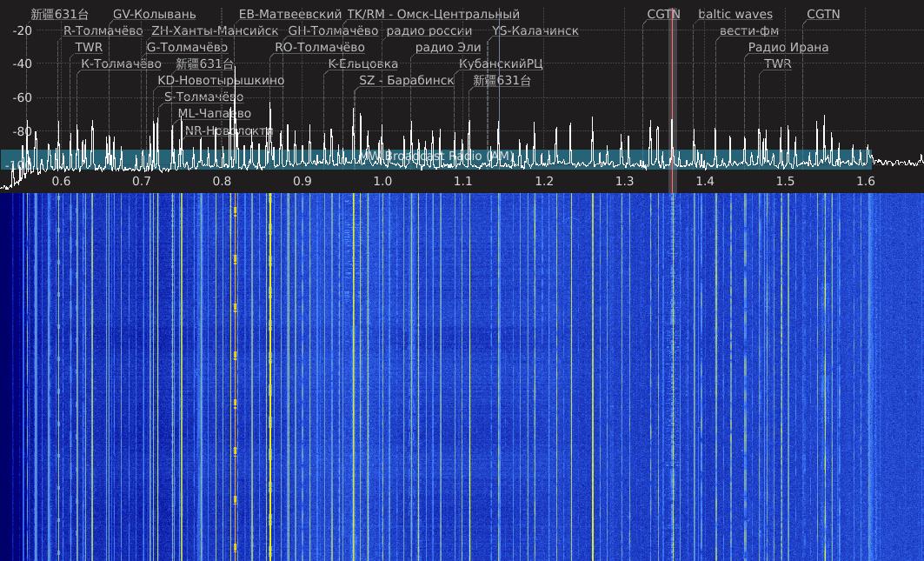Click the 1.5 frequency axis label

pos(786,181)
